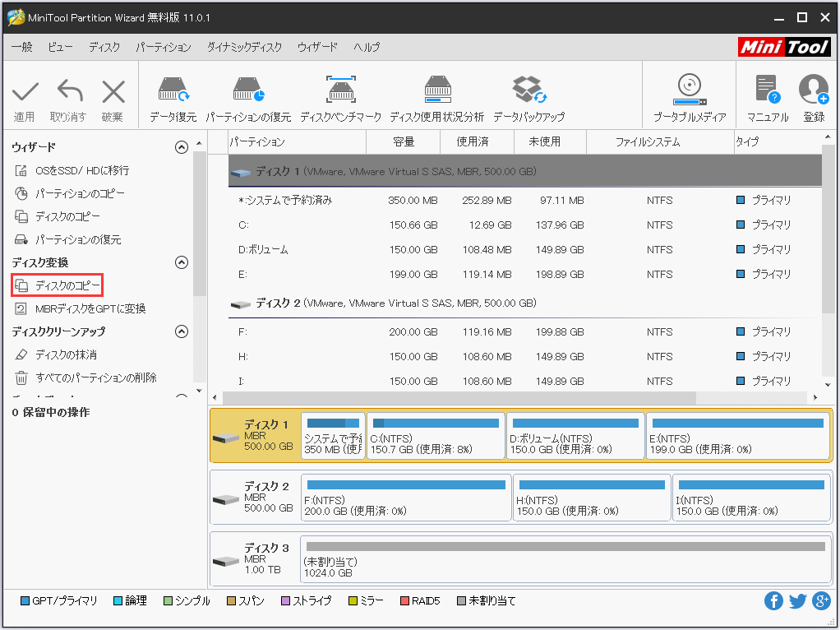
Task: Select the H: partition row
Action: [525, 357]
